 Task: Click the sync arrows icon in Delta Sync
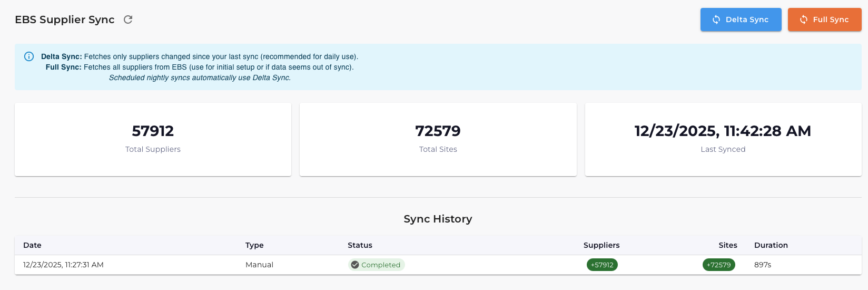pyautogui.click(x=716, y=20)
